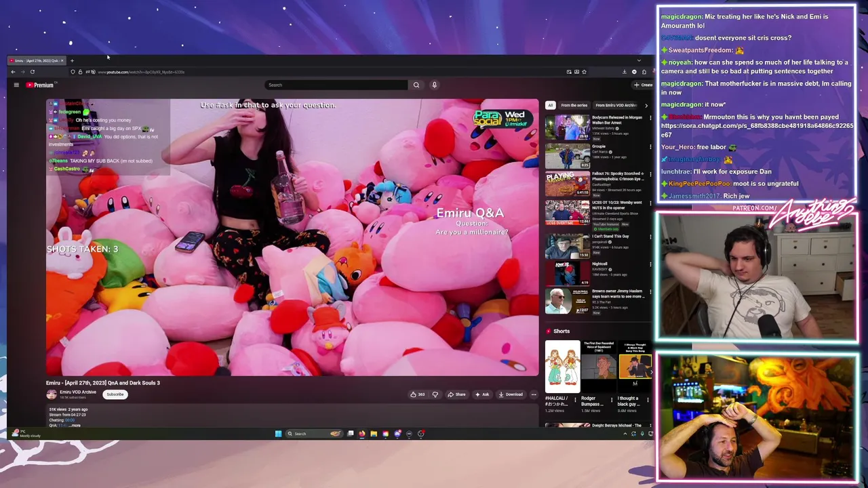This screenshot has width=868, height=488.
Task: Open the #HALCALI Short thumbnail
Action: point(563,367)
